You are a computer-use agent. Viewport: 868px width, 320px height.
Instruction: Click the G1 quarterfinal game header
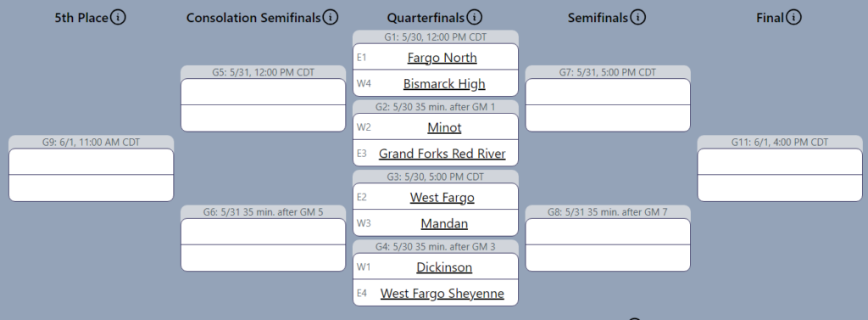(436, 36)
